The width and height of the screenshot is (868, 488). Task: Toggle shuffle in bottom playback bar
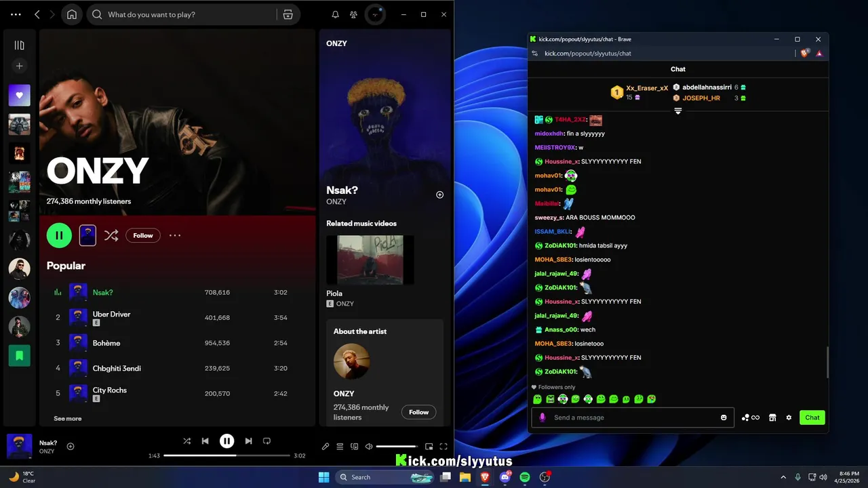coord(186,441)
